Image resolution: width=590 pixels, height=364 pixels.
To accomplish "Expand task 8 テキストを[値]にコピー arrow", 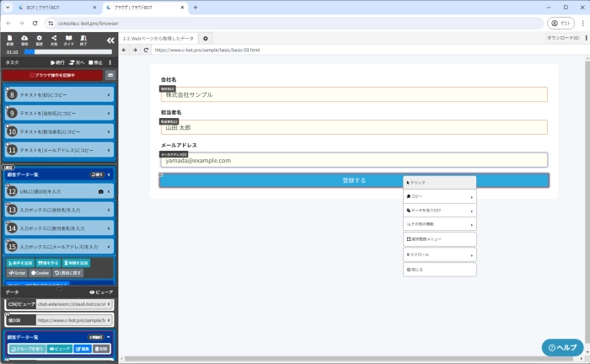I will [x=109, y=95].
